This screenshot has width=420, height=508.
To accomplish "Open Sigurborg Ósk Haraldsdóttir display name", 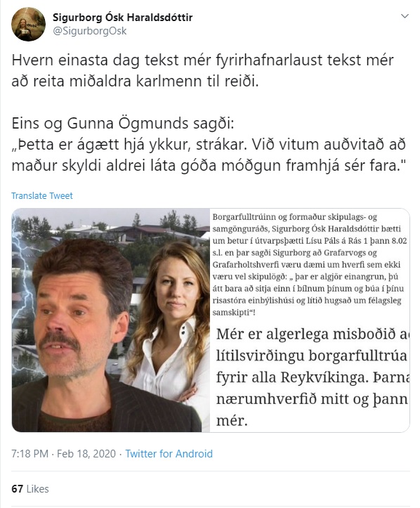I will pos(122,17).
